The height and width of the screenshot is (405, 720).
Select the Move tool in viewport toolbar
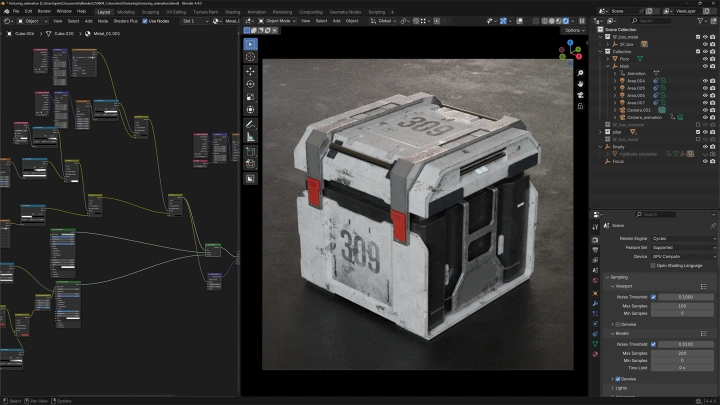250,71
